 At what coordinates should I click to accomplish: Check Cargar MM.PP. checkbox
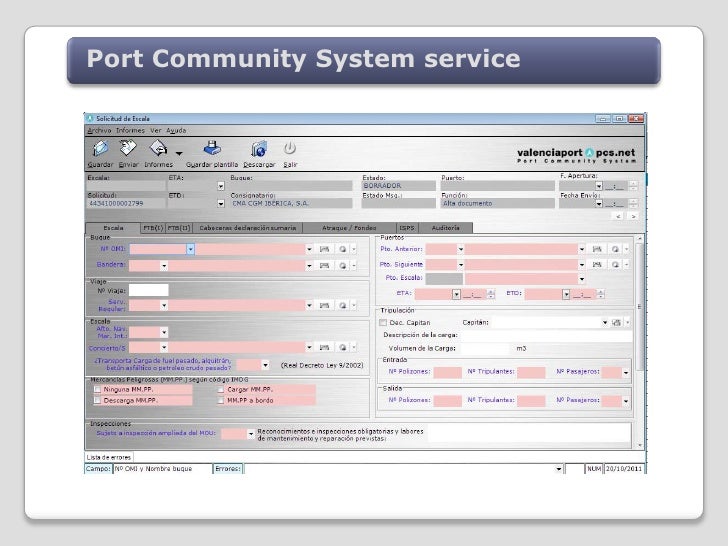(x=221, y=389)
